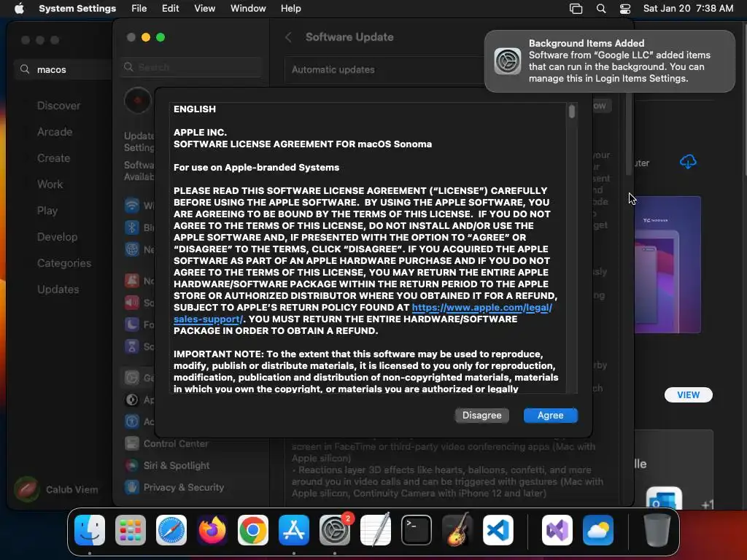Click the System Settings search field
Screen dimensions: 747x560
[x=190, y=67]
